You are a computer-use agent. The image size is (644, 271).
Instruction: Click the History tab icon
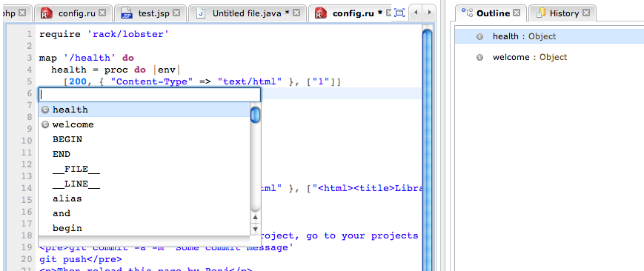pyautogui.click(x=541, y=13)
